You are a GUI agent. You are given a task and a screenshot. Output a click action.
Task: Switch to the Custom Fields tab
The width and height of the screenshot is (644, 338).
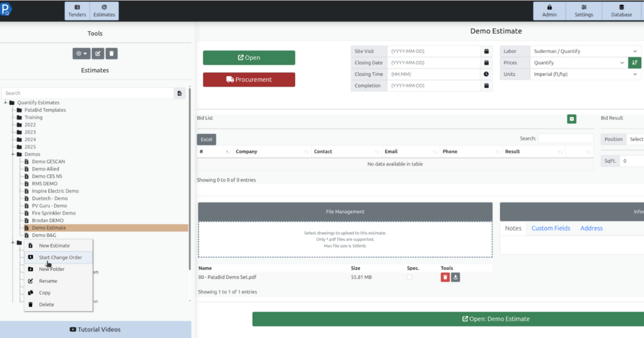point(551,229)
